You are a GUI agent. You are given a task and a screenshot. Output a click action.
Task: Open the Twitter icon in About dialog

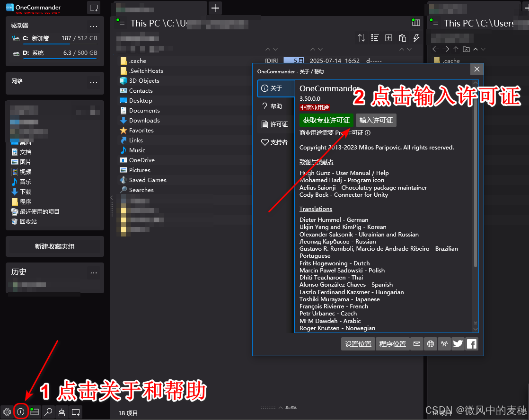click(458, 344)
